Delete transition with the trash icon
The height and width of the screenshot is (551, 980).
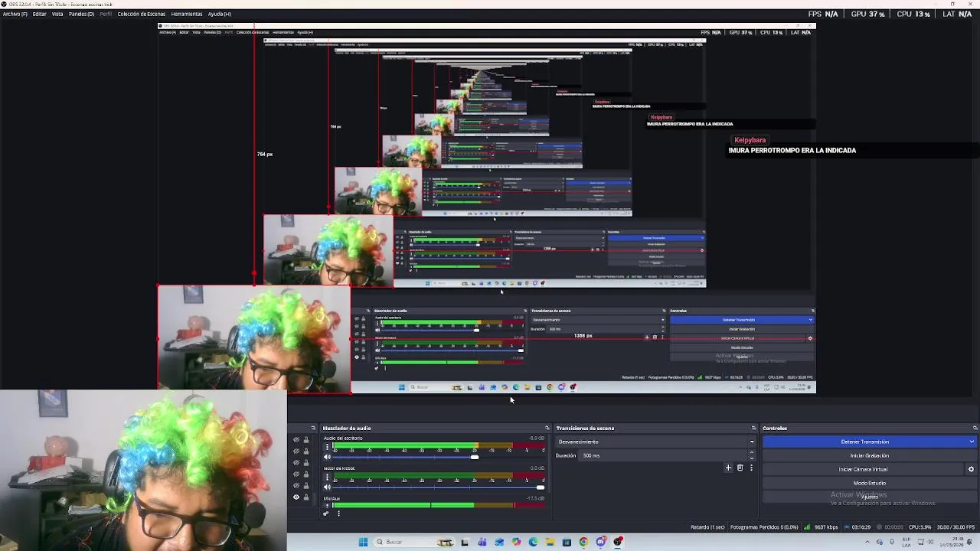(740, 468)
